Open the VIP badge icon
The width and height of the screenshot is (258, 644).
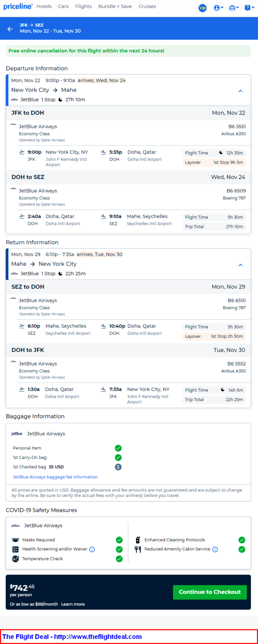(x=203, y=8)
